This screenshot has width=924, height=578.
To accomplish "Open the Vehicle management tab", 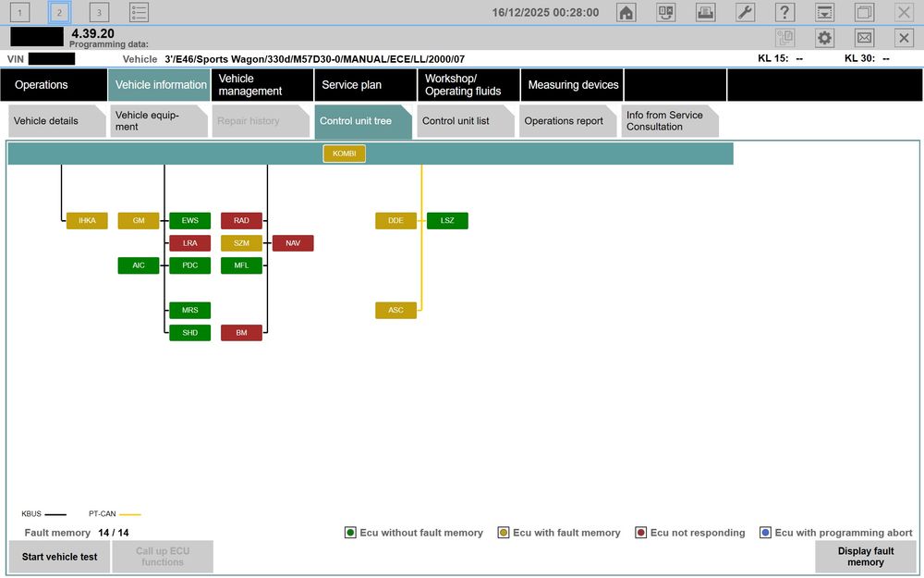I will coord(262,85).
